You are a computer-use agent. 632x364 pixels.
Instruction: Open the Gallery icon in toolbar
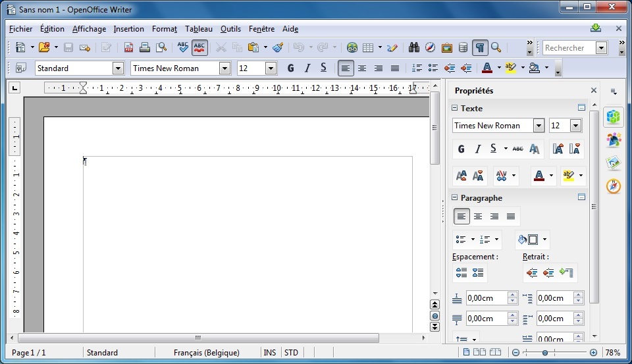(446, 47)
